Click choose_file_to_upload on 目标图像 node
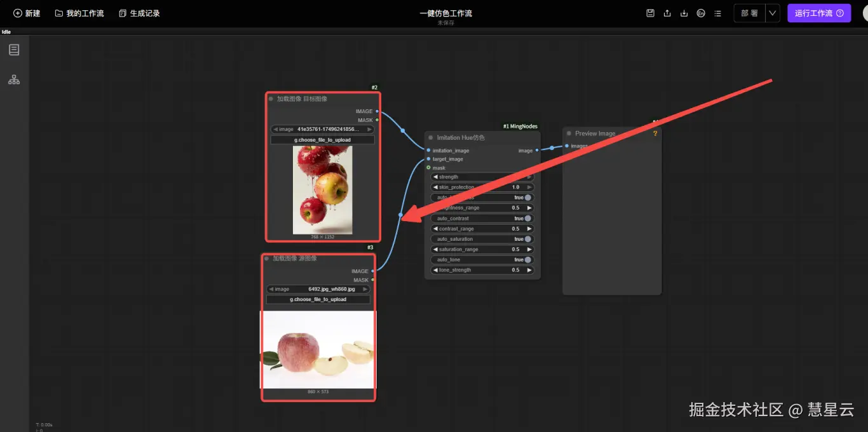 (323, 140)
